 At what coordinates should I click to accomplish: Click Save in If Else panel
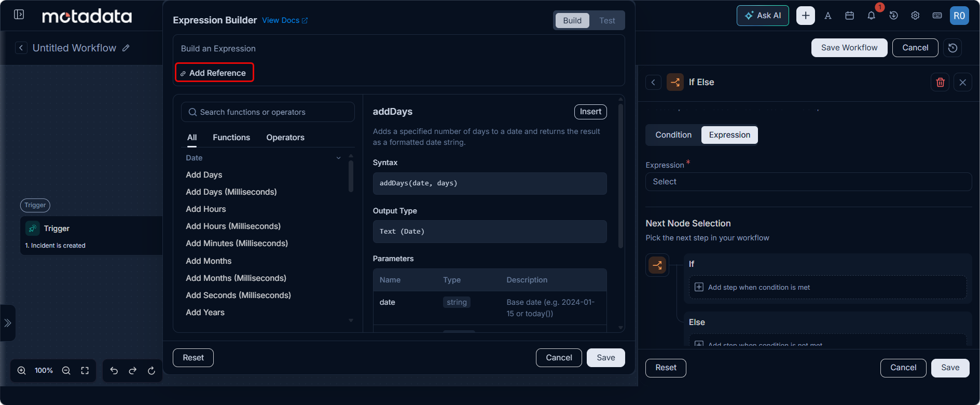pos(950,368)
